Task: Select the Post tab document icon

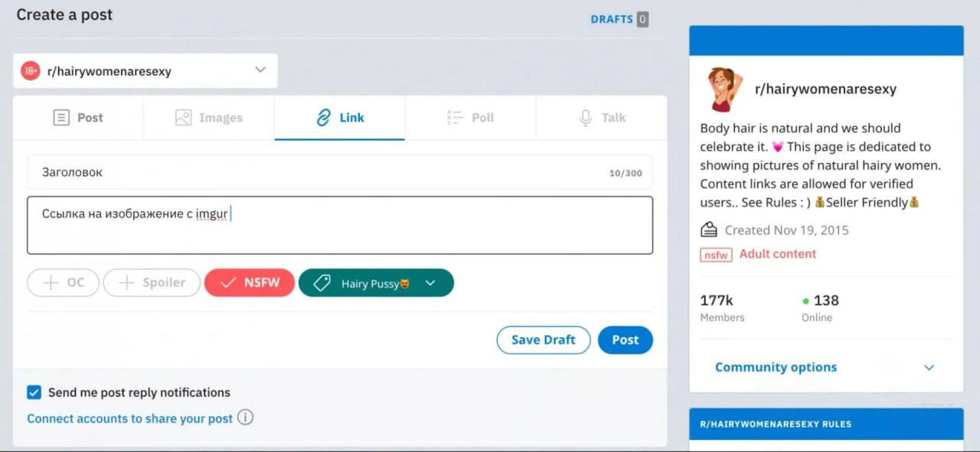Action: point(61,117)
